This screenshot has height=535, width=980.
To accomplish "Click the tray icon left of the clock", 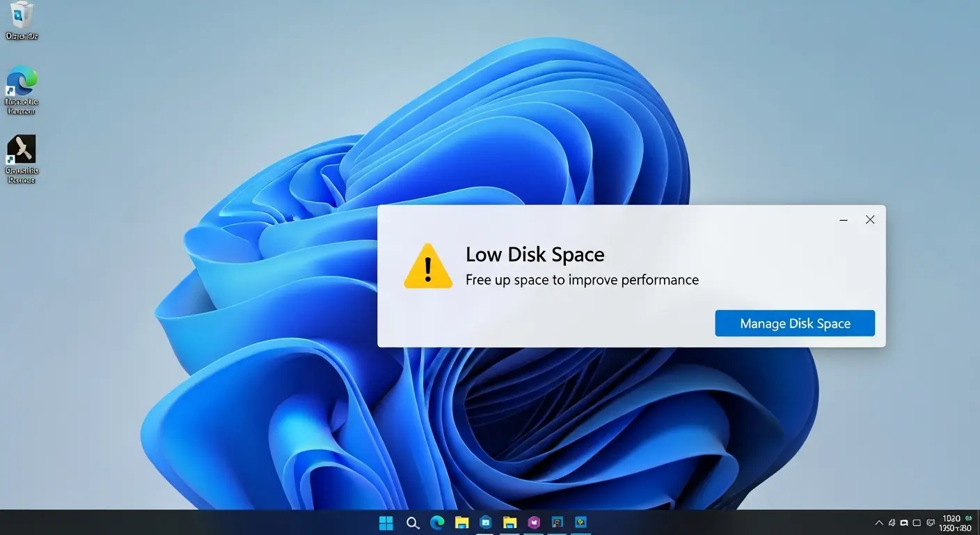I will (x=931, y=522).
